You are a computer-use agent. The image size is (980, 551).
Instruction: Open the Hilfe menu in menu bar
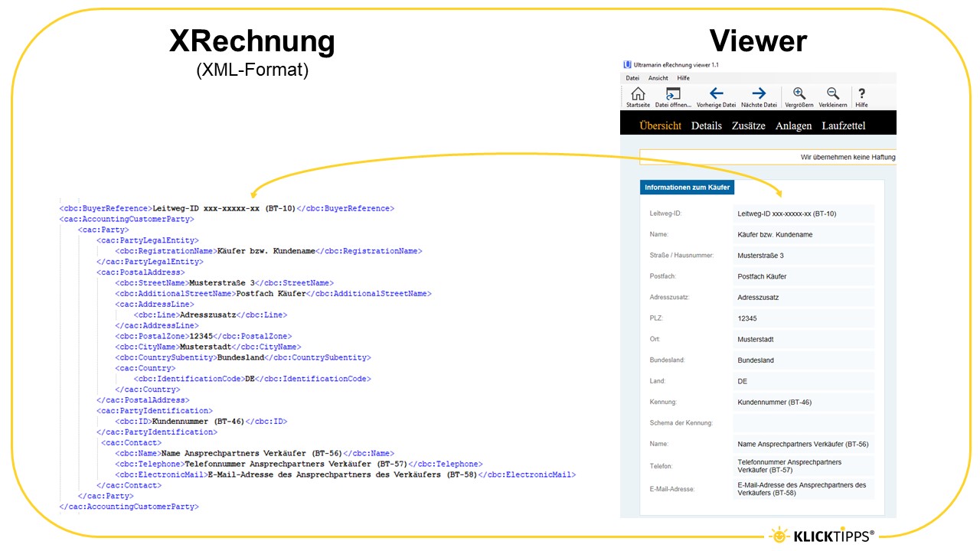tap(683, 78)
